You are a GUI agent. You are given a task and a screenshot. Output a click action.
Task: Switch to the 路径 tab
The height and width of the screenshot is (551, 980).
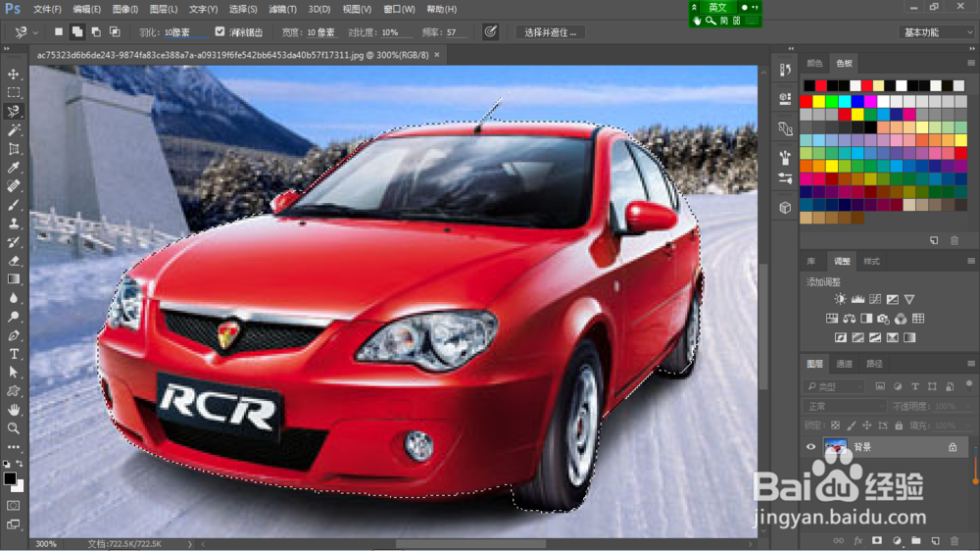click(874, 364)
